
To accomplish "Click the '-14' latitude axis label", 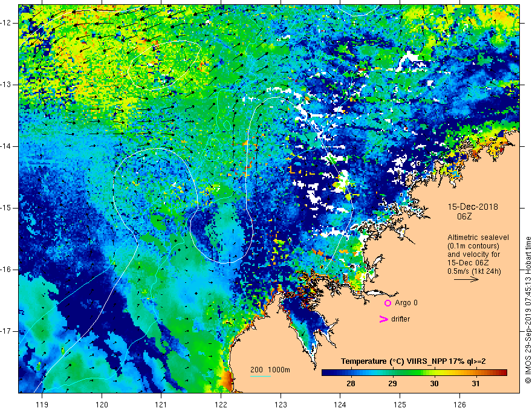I will (x=6, y=146).
